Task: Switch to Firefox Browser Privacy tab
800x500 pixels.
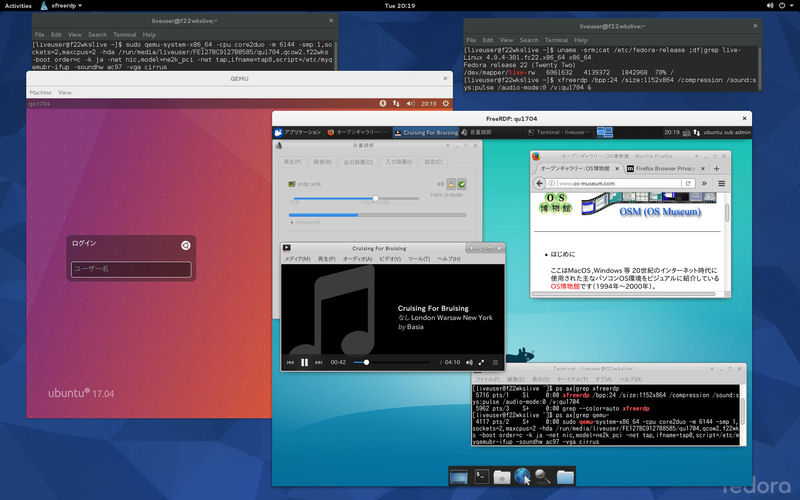Action: click(665, 168)
